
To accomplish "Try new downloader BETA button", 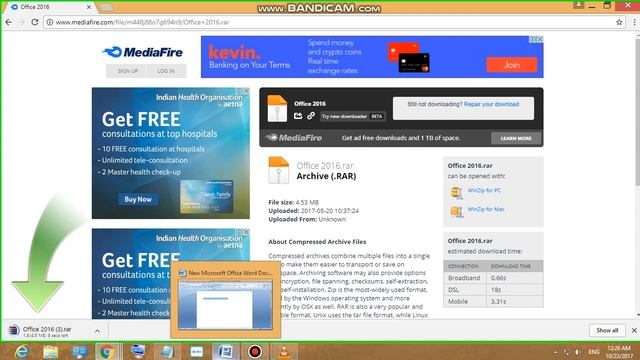I will tap(352, 116).
